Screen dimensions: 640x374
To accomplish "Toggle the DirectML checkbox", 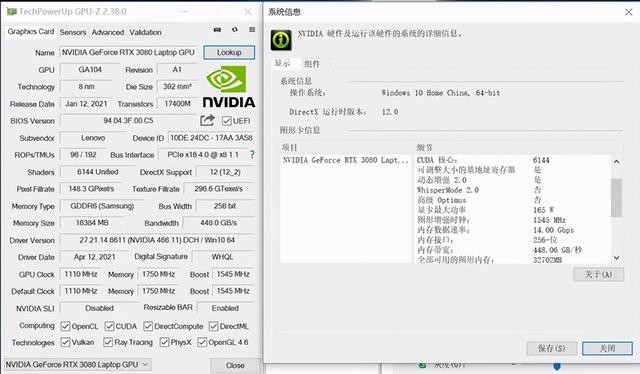I will 213,326.
